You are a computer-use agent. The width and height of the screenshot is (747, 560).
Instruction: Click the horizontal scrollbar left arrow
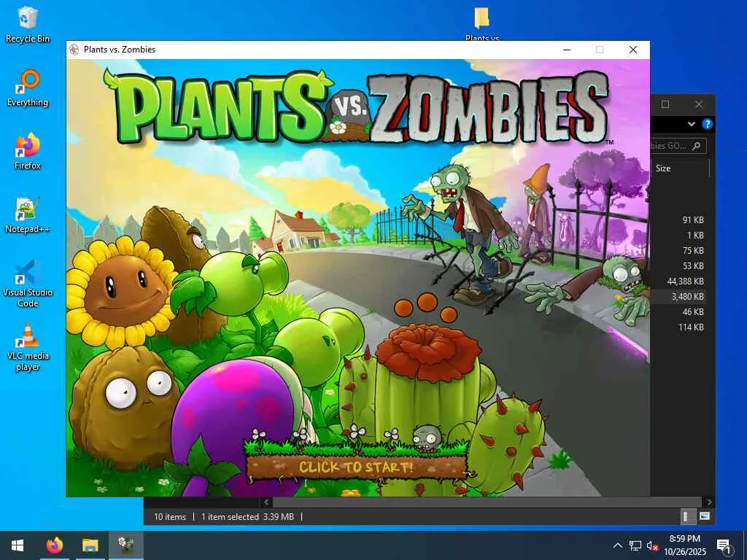click(266, 502)
